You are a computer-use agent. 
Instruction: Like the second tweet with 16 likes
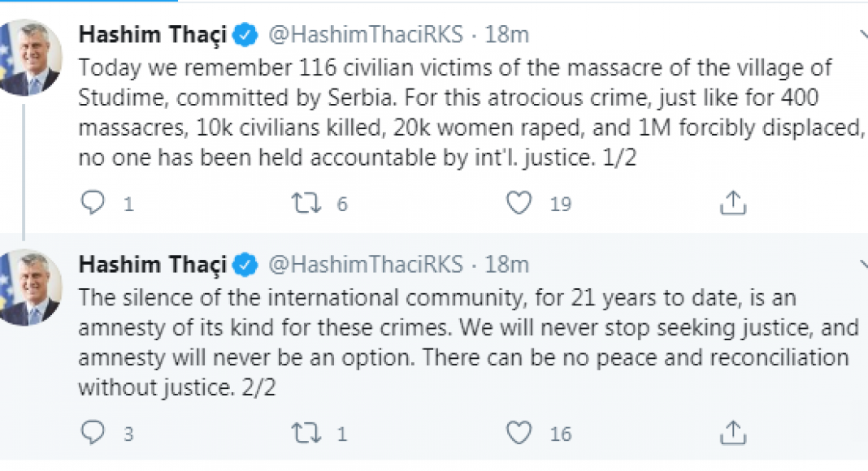point(519,433)
